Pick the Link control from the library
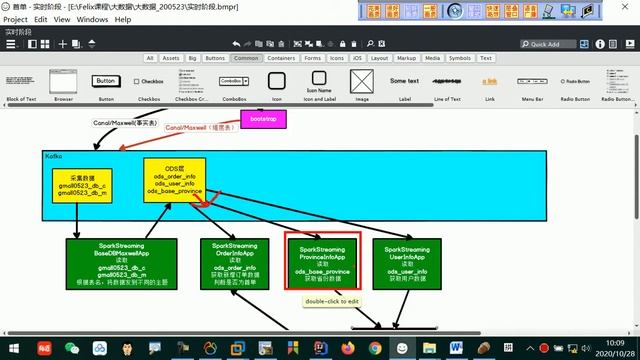The height and width of the screenshot is (360, 640). (490, 85)
